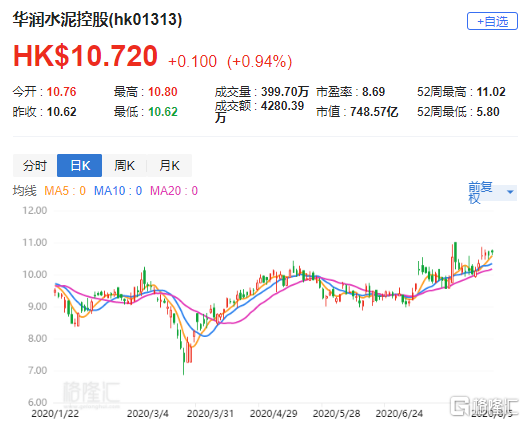Select the 日K chart tab
This screenshot has height=423, width=525.
80,165
